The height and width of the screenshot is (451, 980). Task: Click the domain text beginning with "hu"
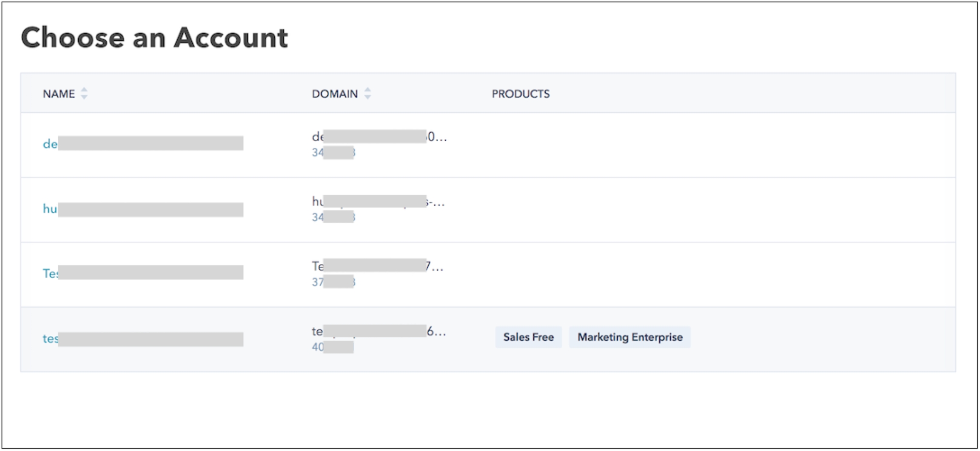[378, 202]
